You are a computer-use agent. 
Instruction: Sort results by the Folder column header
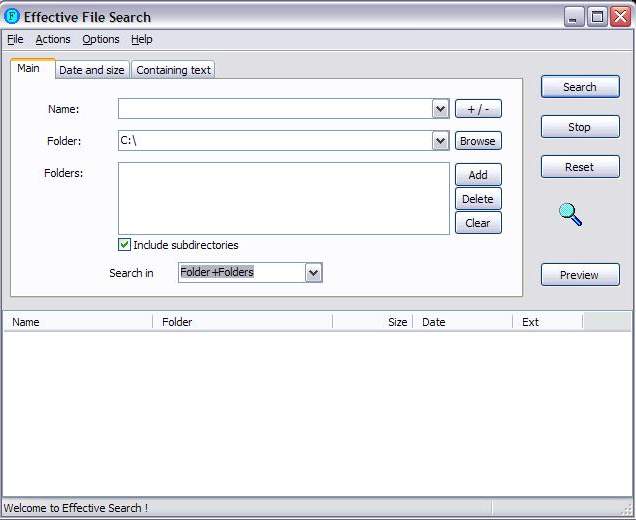click(x=242, y=322)
